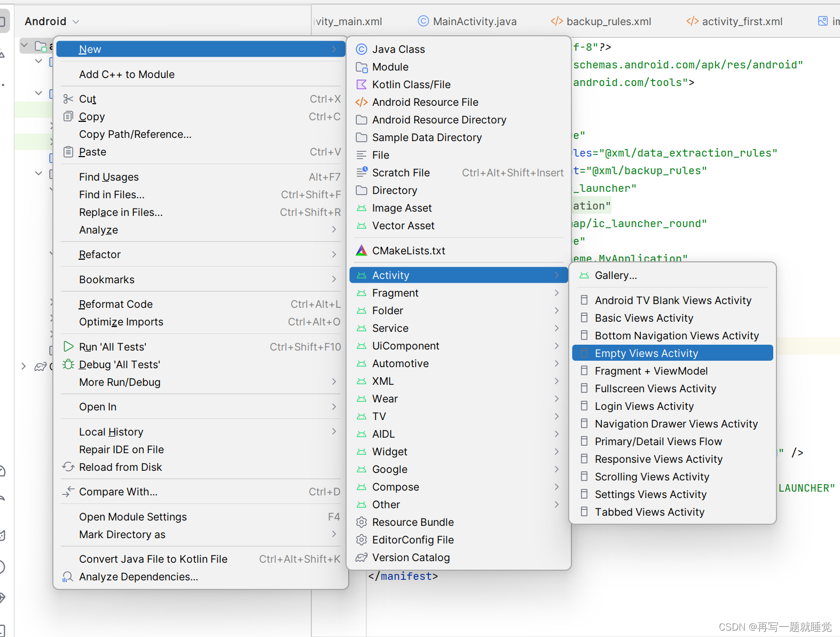This screenshot has height=637, width=840.
Task: Click the Android Resource File icon
Action: click(362, 102)
